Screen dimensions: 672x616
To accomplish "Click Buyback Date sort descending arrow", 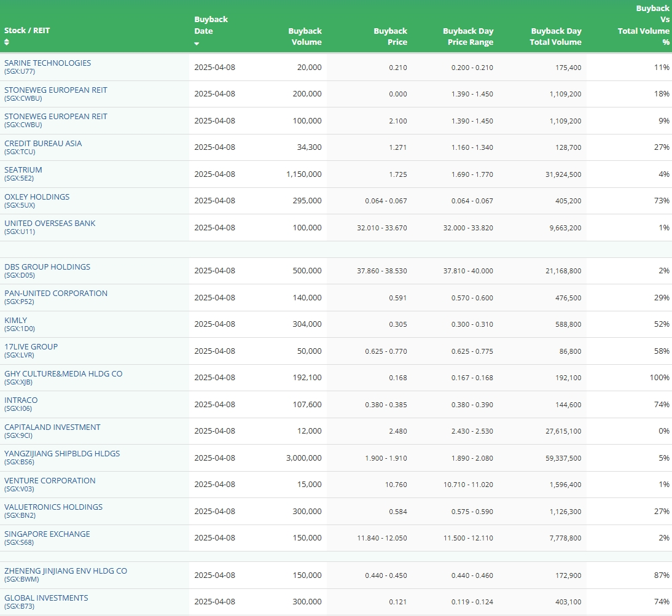I will 197,44.
